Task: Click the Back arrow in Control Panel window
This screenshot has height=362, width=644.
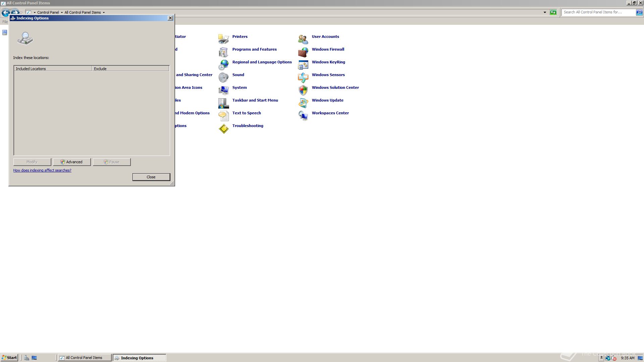Action: [5, 13]
